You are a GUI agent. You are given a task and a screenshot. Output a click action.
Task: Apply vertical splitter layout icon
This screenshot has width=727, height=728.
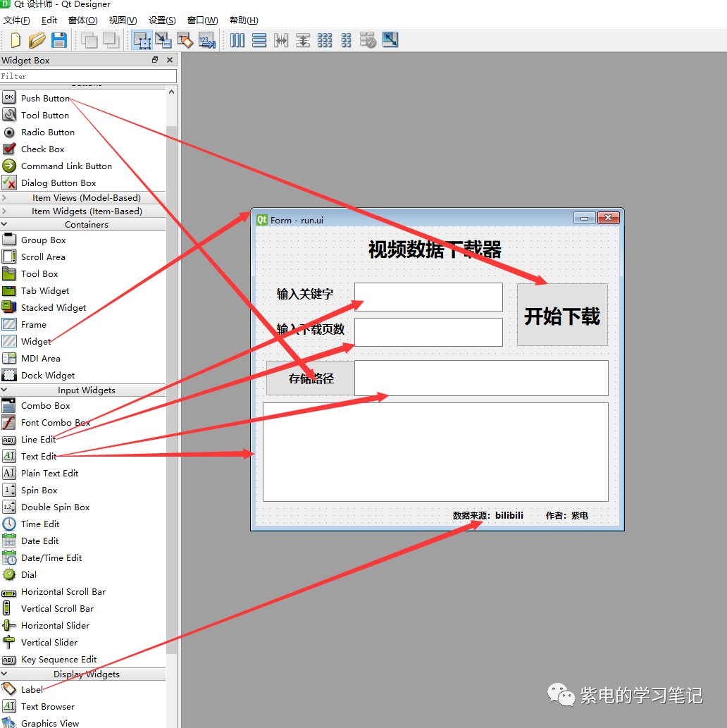tap(303, 40)
